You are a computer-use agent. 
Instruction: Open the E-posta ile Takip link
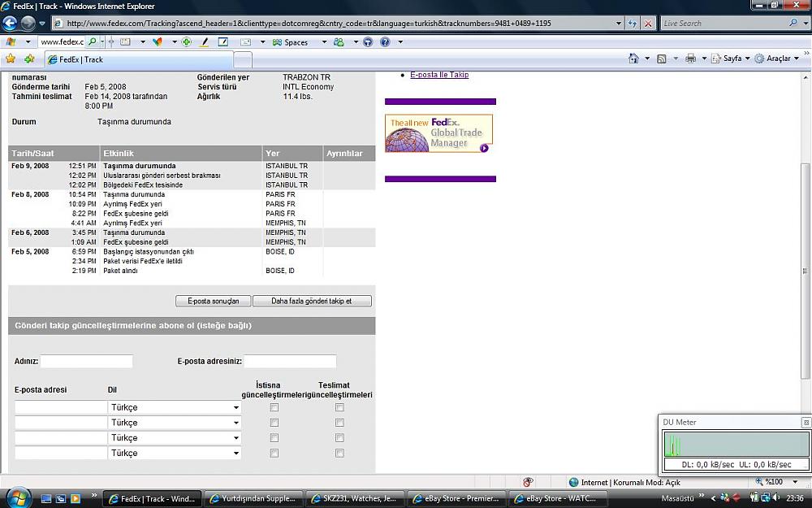pos(439,75)
